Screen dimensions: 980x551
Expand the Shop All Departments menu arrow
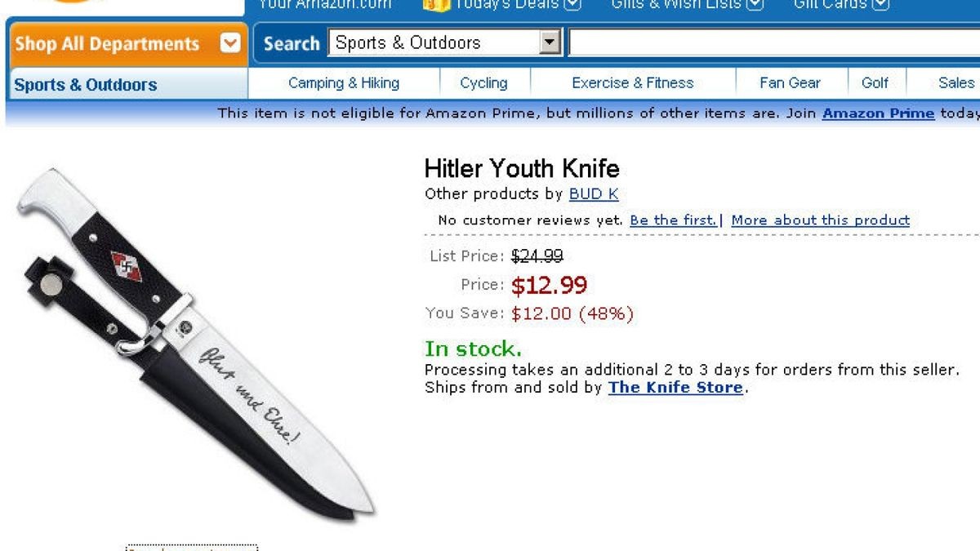[229, 43]
